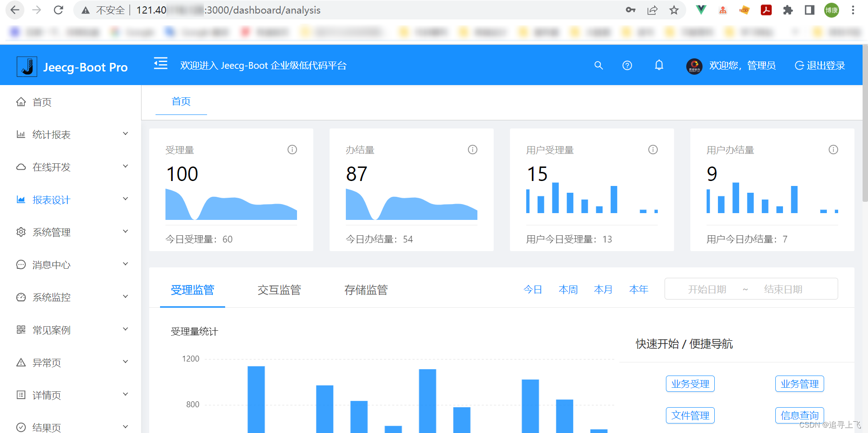Viewport: 868px width, 433px height.
Task: Open 系统监控 from the sidebar
Action: point(50,297)
